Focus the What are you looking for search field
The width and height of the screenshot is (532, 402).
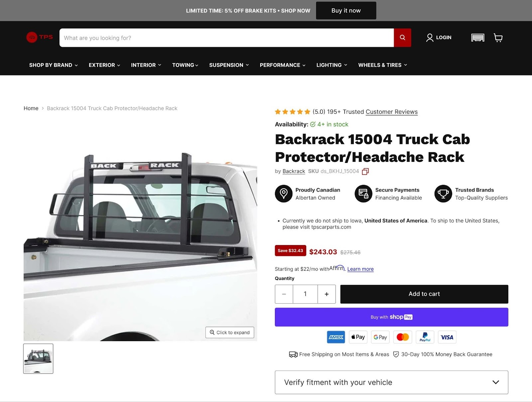tap(227, 38)
